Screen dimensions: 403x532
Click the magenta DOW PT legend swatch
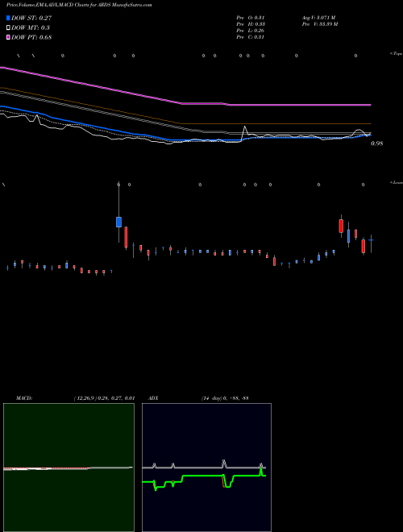point(8,37)
